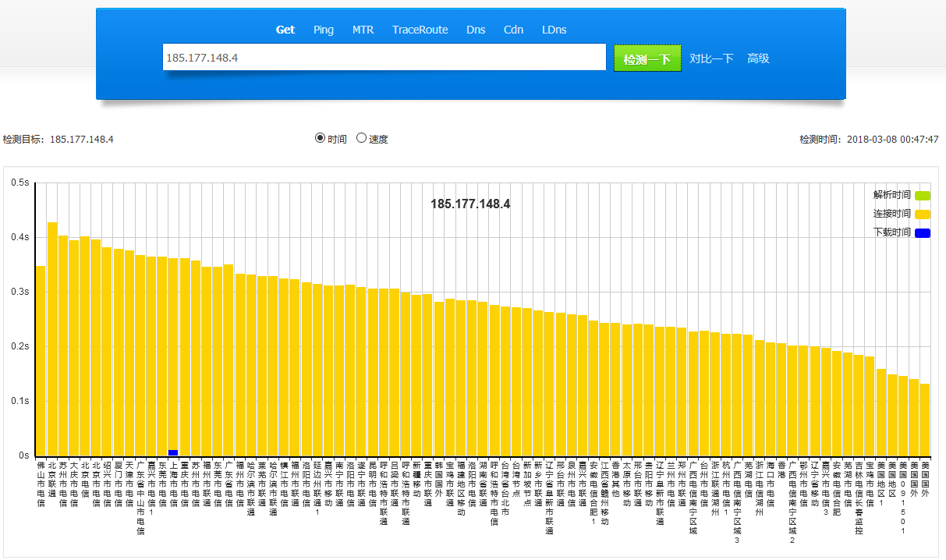
Task: Select the 速度 radio button
Action: tap(361, 138)
